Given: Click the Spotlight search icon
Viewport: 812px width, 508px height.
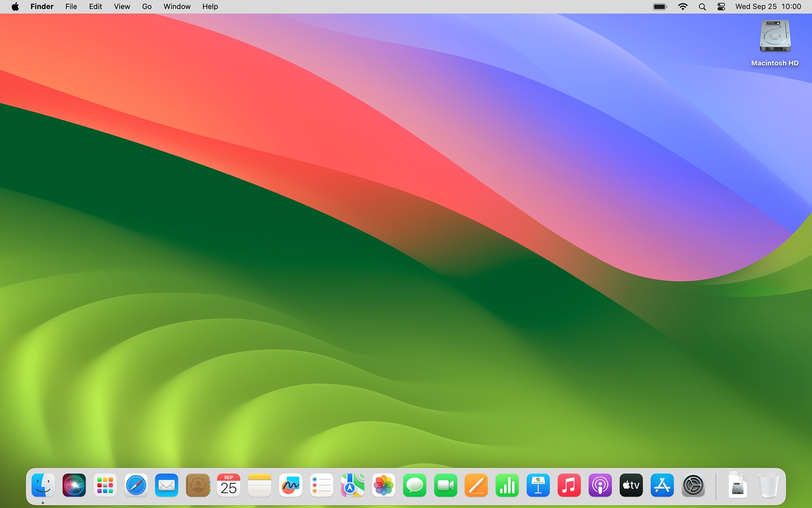Looking at the screenshot, I should click(702, 6).
